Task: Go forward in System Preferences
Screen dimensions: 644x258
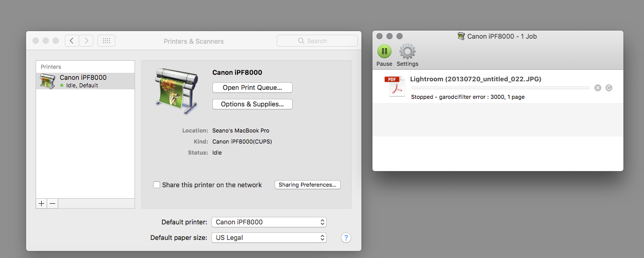Action: click(x=86, y=41)
